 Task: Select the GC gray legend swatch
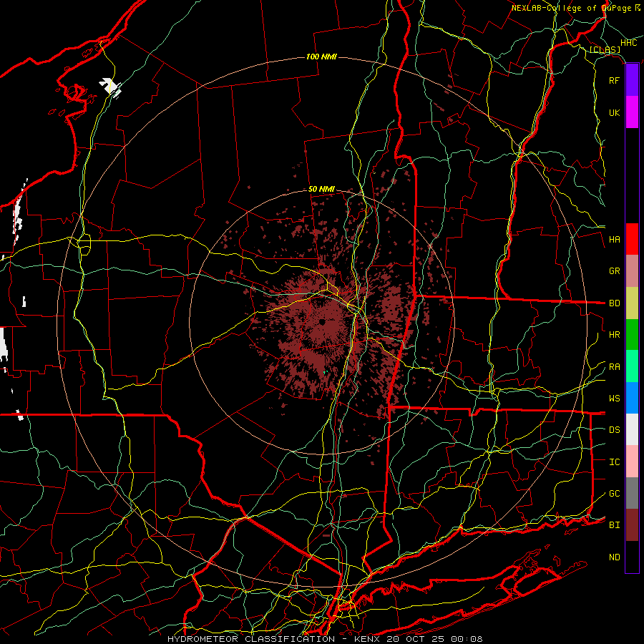(x=632, y=493)
